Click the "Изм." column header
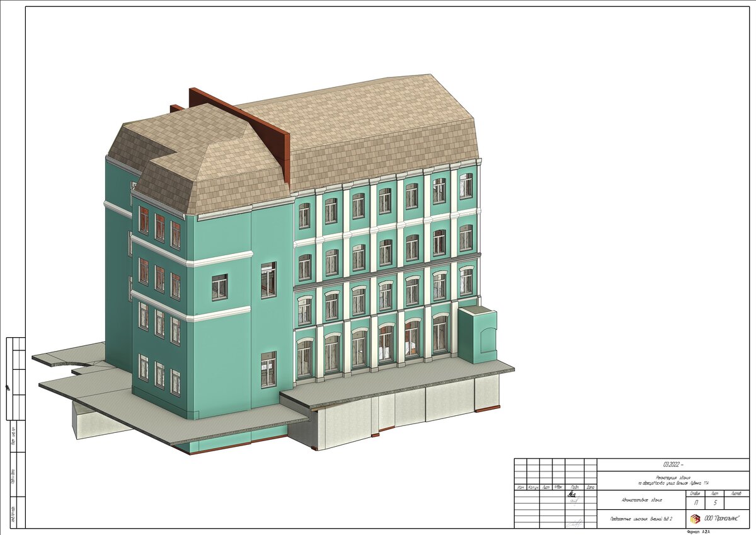 coord(520,487)
